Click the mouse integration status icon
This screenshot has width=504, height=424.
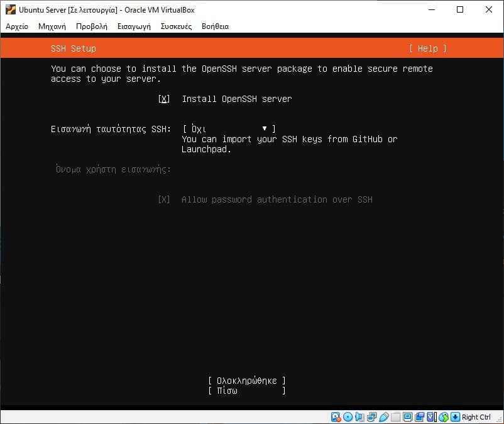444,417
